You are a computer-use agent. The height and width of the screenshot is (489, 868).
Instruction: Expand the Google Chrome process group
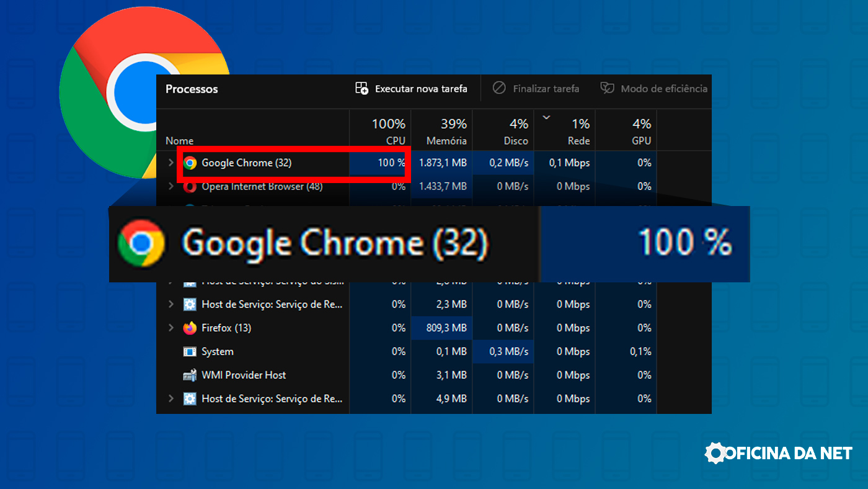[170, 163]
